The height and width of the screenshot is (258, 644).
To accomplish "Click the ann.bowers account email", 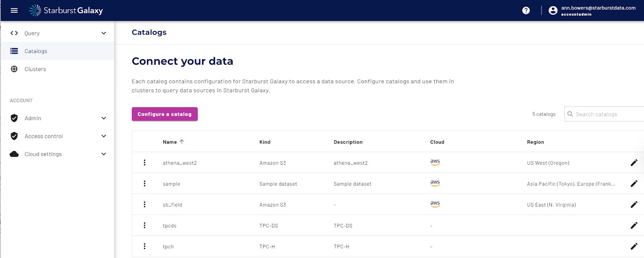I will 598,8.
